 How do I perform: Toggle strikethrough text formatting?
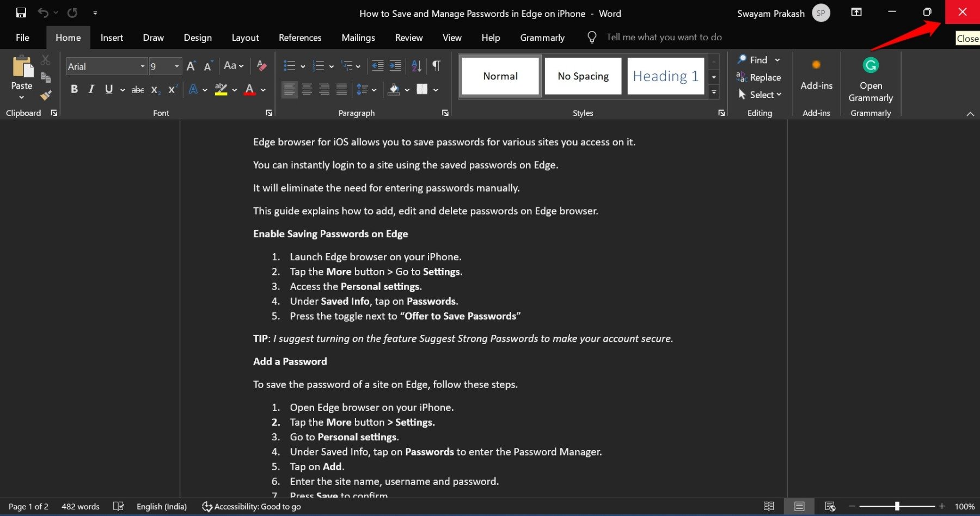(x=138, y=89)
